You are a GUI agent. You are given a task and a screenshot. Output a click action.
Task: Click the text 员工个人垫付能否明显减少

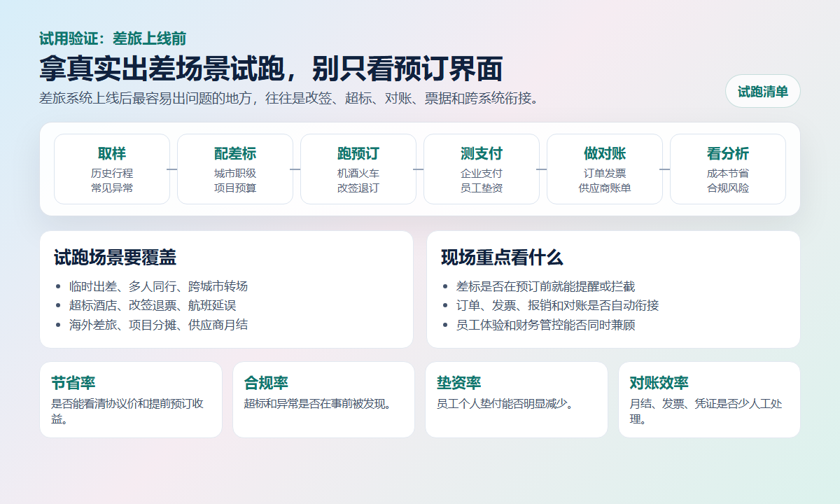click(x=505, y=404)
